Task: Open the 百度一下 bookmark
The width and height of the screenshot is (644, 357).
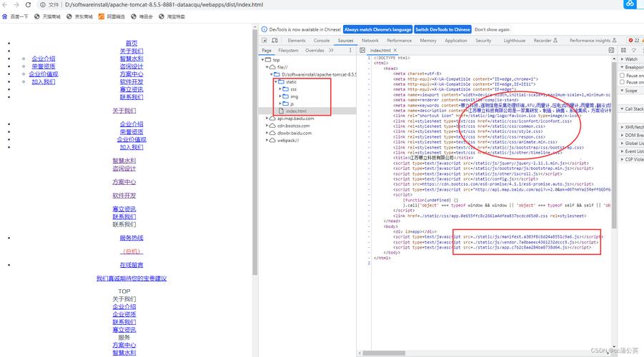Action: point(15,17)
